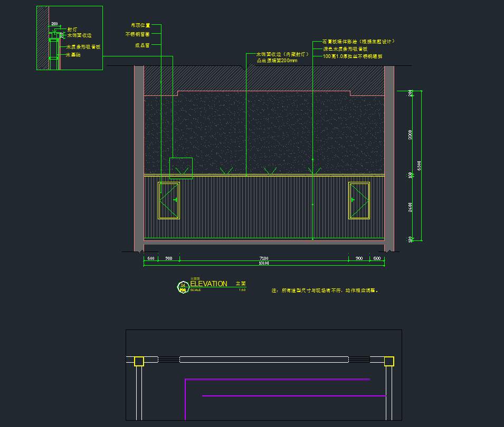Select the left yellow window symbol
Screen dimensions: 504x427
pyautogui.click(x=169, y=200)
